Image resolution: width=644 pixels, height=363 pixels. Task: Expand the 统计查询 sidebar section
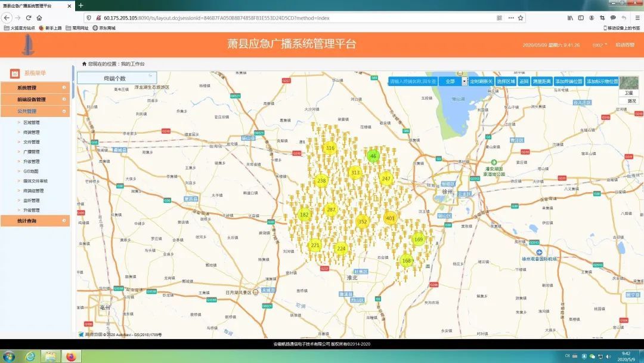click(x=35, y=221)
